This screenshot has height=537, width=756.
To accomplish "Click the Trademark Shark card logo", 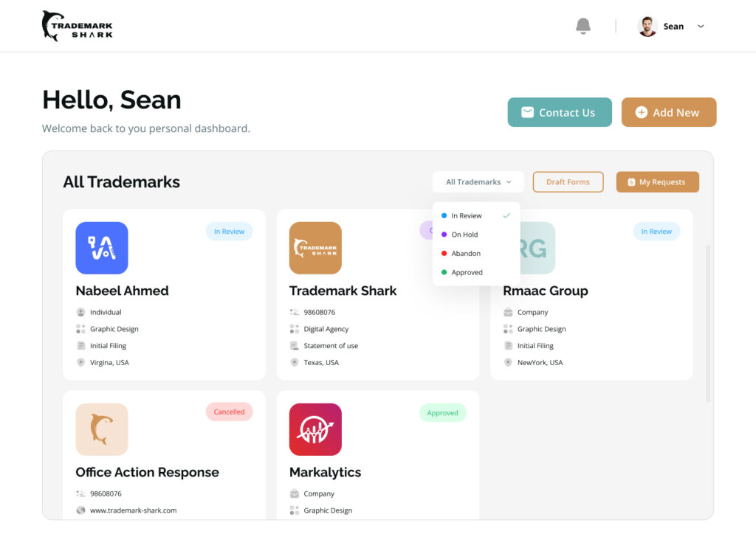I will [315, 248].
